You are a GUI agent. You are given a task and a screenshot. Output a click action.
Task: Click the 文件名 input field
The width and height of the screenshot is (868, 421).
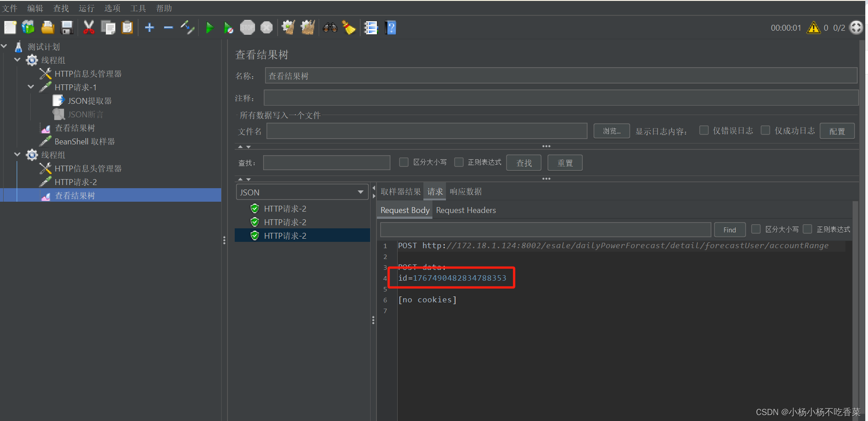tap(427, 131)
